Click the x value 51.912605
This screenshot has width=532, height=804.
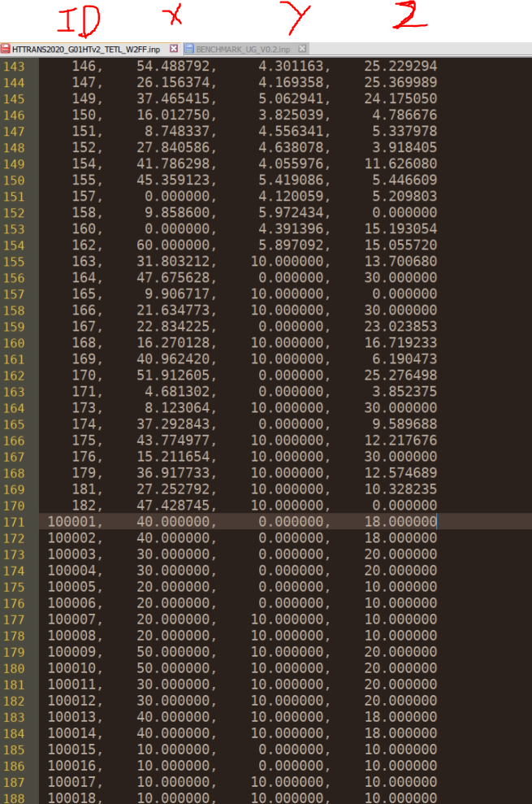[173, 376]
